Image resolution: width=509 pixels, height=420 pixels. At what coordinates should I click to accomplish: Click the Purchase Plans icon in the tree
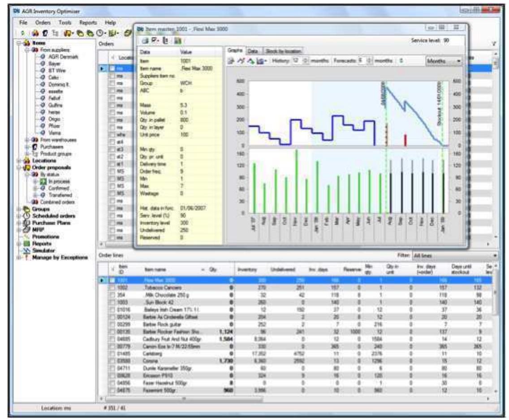(27, 223)
